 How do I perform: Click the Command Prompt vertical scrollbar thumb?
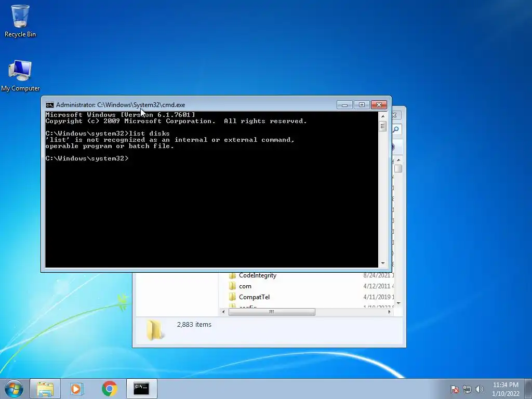[383, 127]
